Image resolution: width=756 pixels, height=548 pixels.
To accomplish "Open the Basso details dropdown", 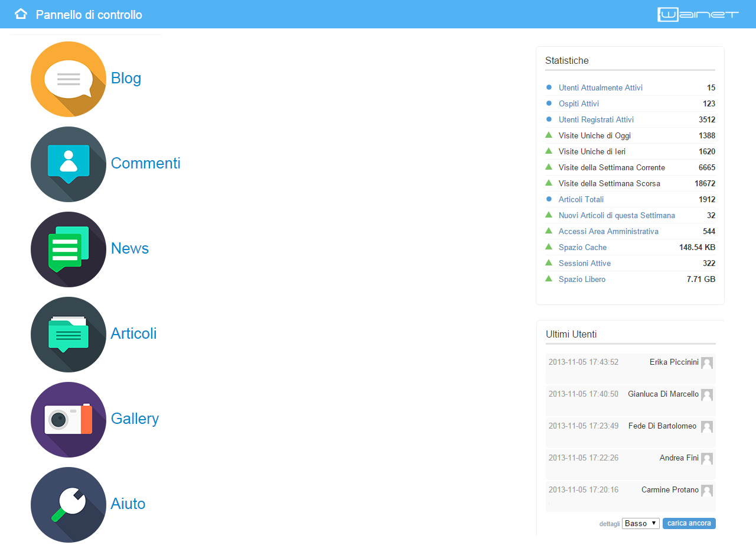I will click(641, 523).
